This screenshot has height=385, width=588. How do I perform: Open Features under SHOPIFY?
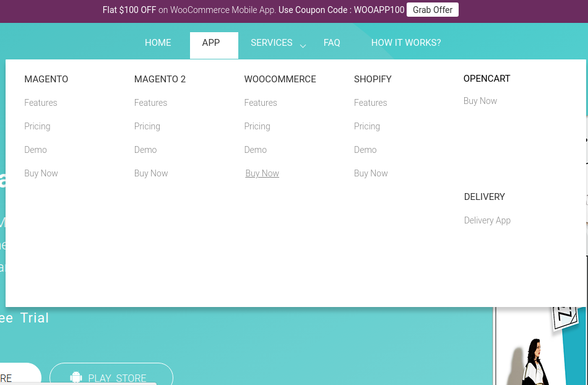(x=370, y=103)
